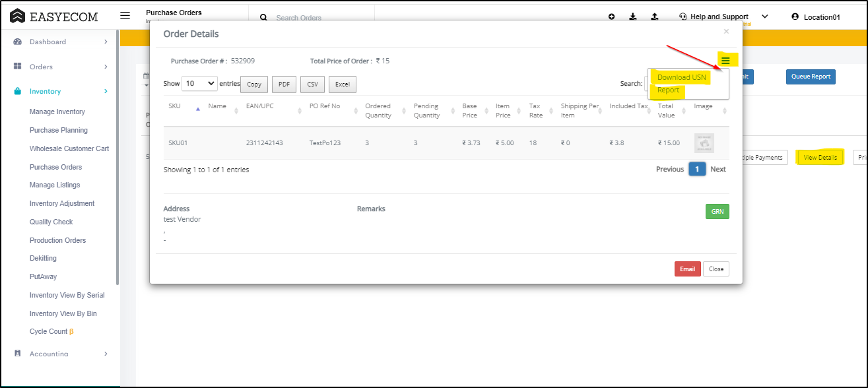Click the plus icon in top bar
The width and height of the screenshot is (868, 388).
pyautogui.click(x=612, y=17)
